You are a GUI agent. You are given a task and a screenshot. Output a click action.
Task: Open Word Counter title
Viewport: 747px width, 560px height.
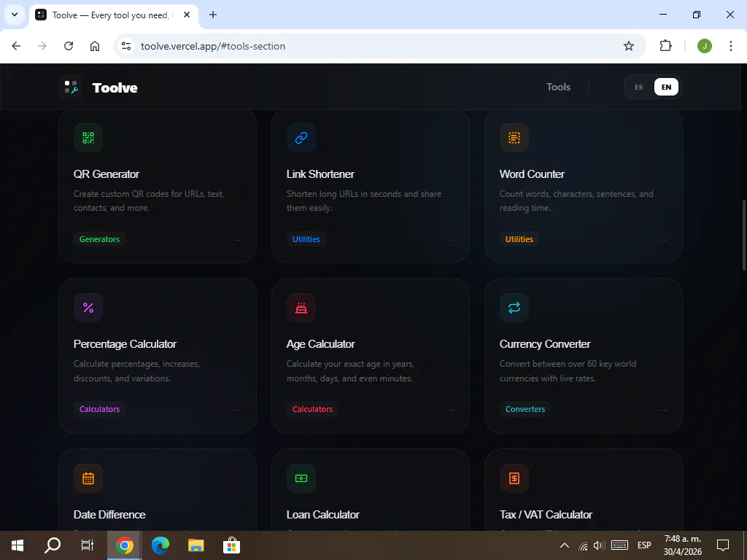[x=532, y=174]
